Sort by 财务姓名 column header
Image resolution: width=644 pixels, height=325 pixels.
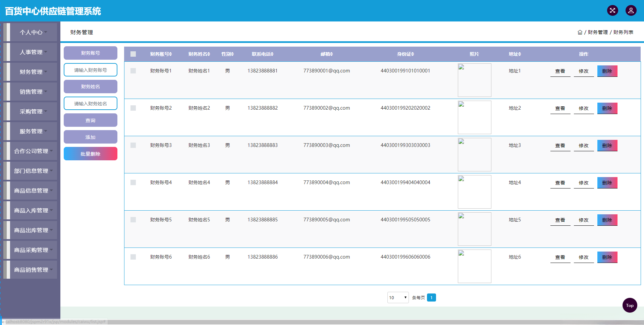tap(199, 54)
